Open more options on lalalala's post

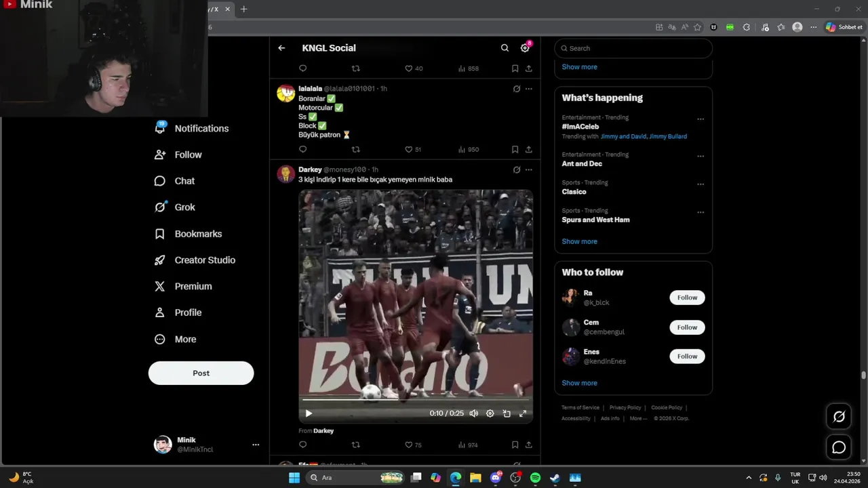[529, 89]
